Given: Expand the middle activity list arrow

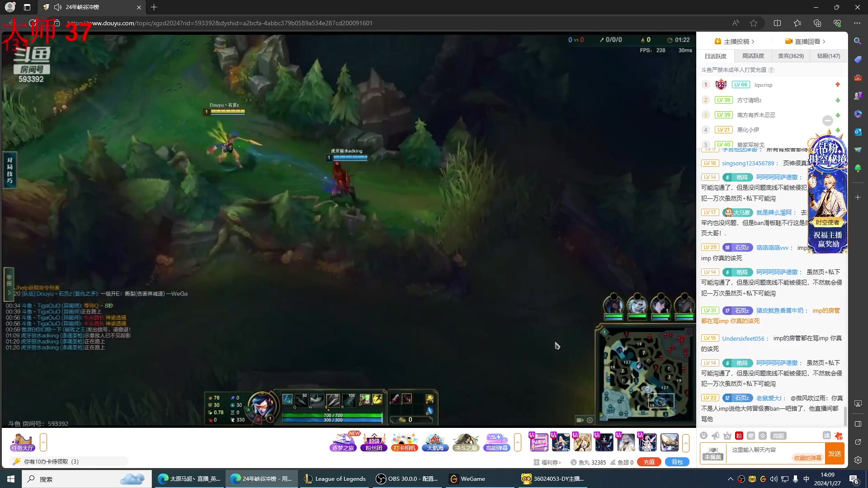Looking at the screenshot, I should [x=518, y=442].
